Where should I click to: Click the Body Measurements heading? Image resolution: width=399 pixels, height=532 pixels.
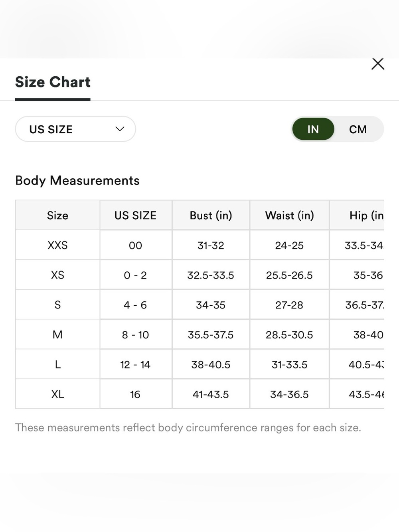(77, 180)
